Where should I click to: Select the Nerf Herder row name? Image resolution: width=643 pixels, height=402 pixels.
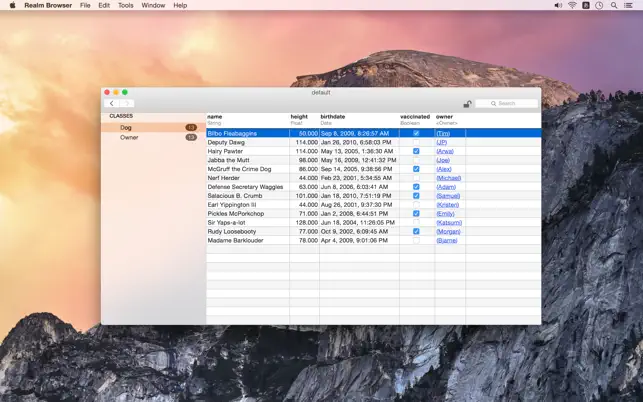pyautogui.click(x=224, y=178)
